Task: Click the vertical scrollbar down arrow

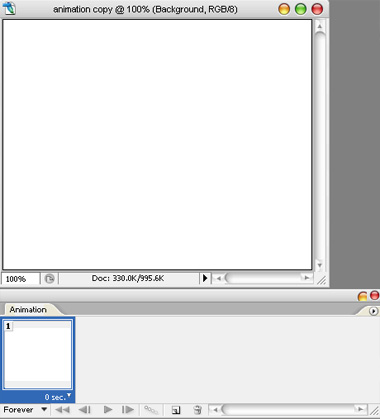Action: [x=319, y=265]
